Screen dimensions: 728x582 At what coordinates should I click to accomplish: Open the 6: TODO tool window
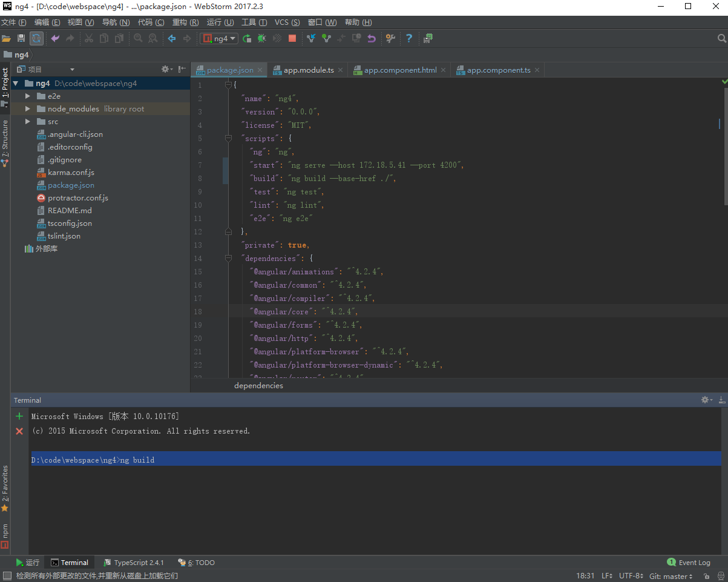click(196, 563)
